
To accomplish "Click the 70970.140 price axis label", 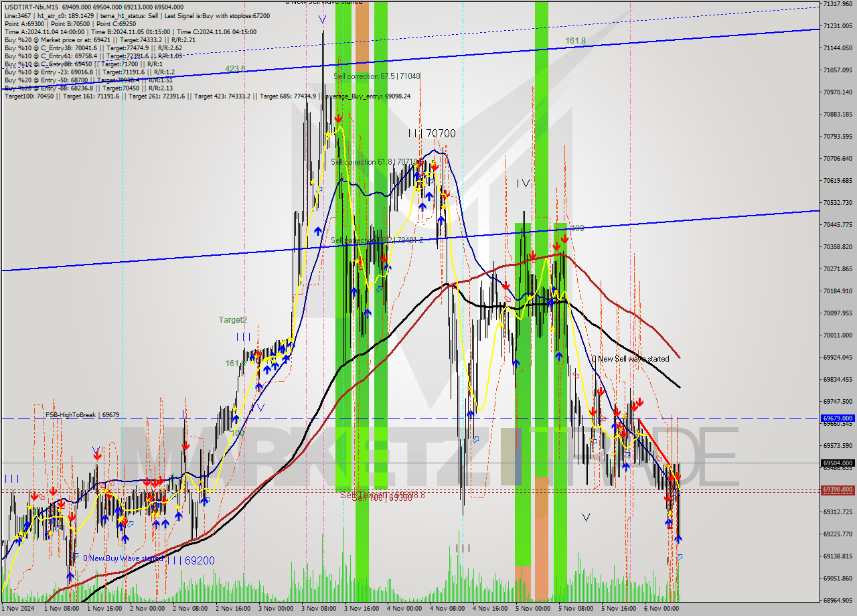I will 838,92.
